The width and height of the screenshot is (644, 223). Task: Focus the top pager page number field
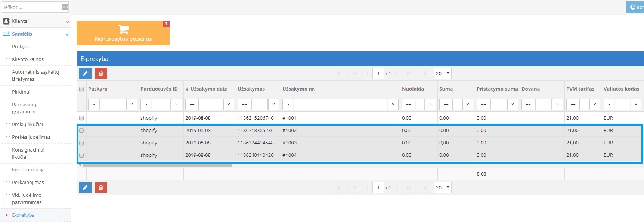click(378, 73)
